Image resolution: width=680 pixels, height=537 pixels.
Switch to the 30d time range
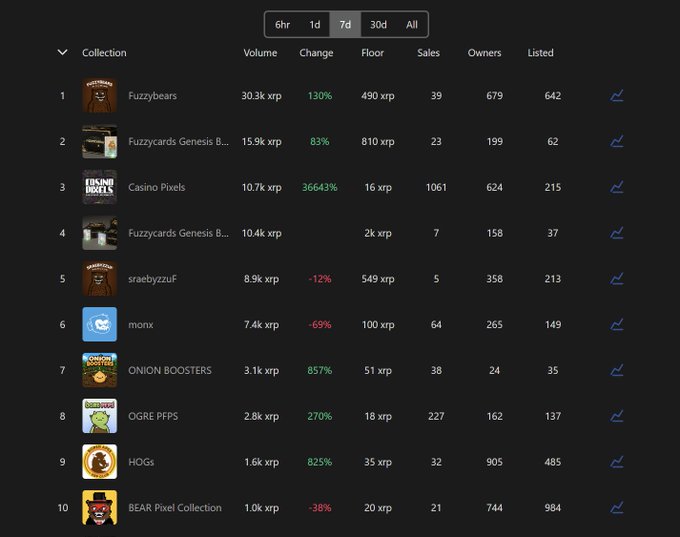[x=378, y=25]
